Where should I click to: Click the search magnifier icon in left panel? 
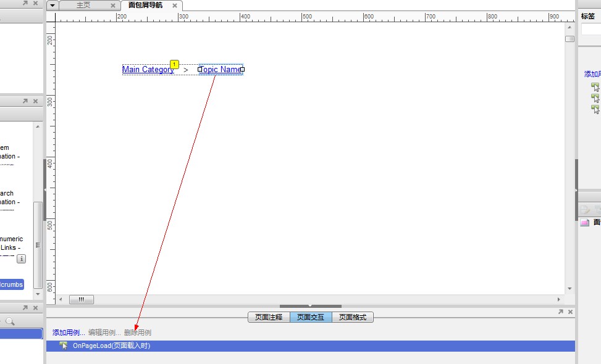pos(10,321)
